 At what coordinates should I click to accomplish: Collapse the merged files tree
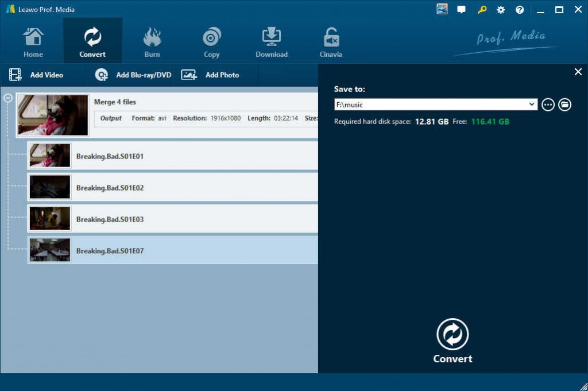click(8, 98)
